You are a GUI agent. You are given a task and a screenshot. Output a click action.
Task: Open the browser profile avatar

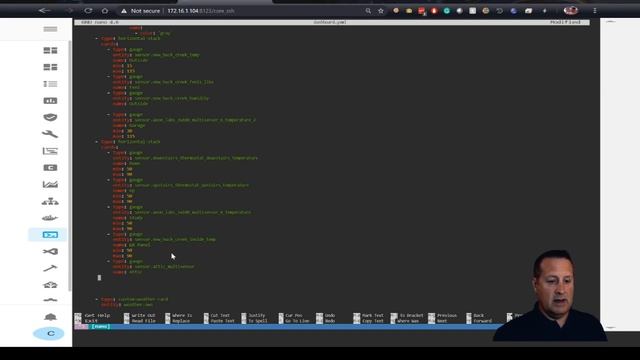tap(571, 11)
